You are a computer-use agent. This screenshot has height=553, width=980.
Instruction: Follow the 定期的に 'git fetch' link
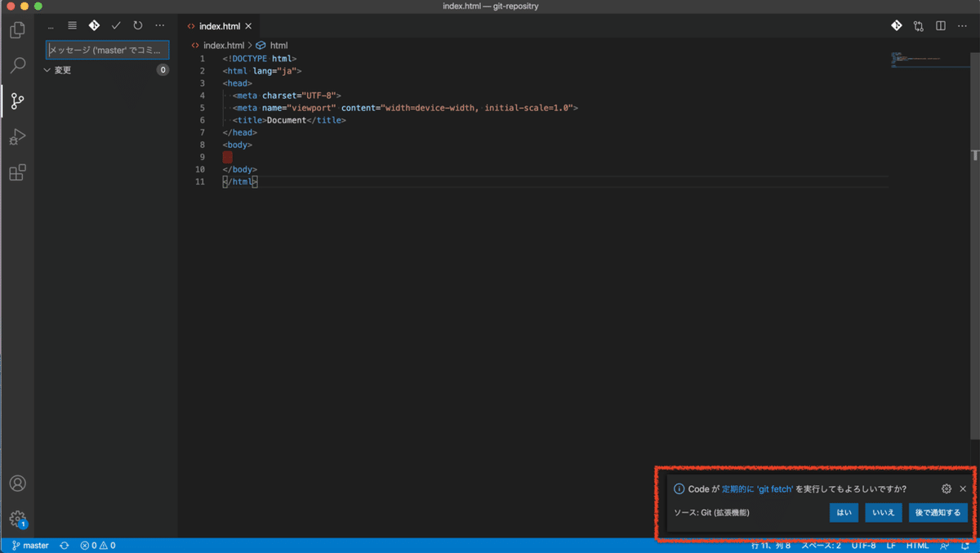coord(757,488)
